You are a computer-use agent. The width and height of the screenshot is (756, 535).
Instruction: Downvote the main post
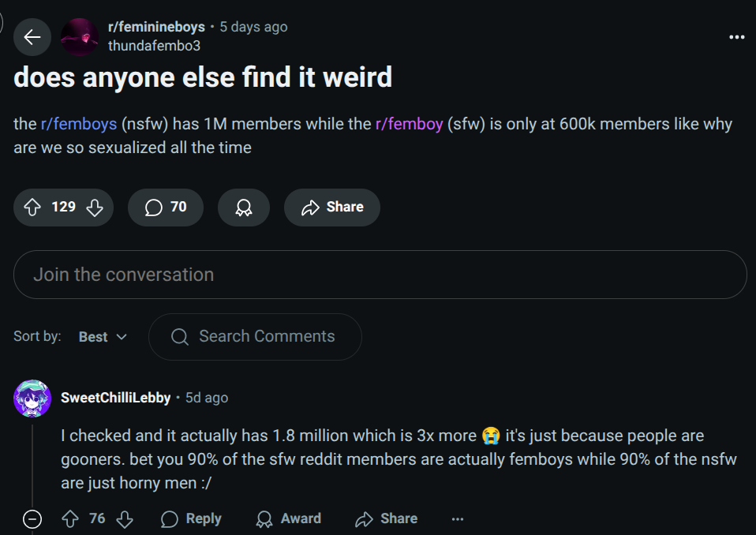[95, 208]
